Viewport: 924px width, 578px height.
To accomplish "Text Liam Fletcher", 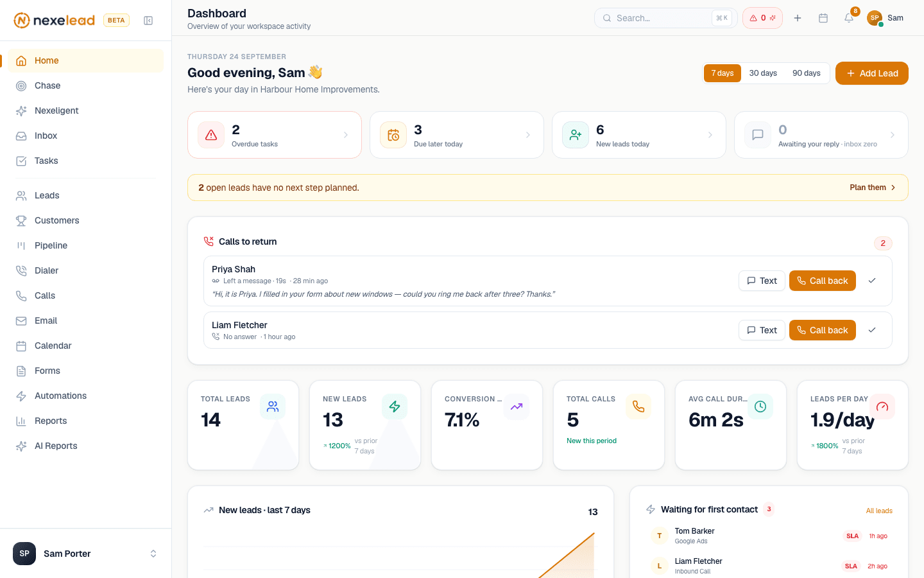I will click(x=762, y=330).
